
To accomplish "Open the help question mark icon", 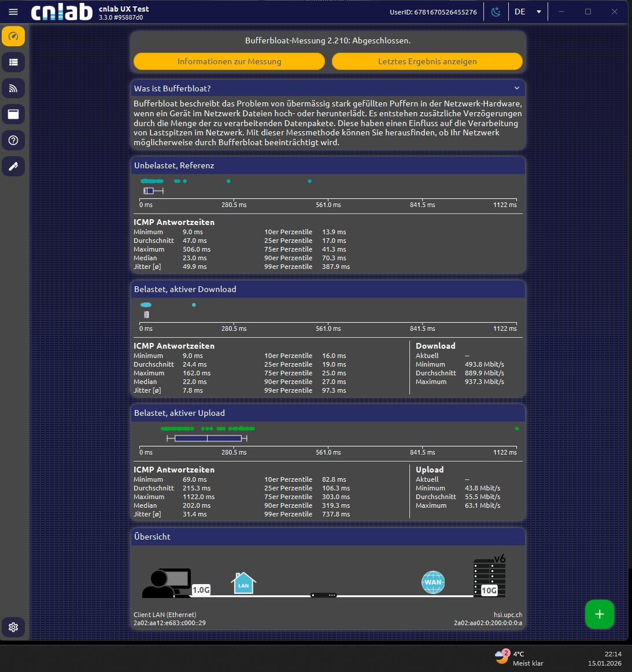I will pyautogui.click(x=13, y=140).
